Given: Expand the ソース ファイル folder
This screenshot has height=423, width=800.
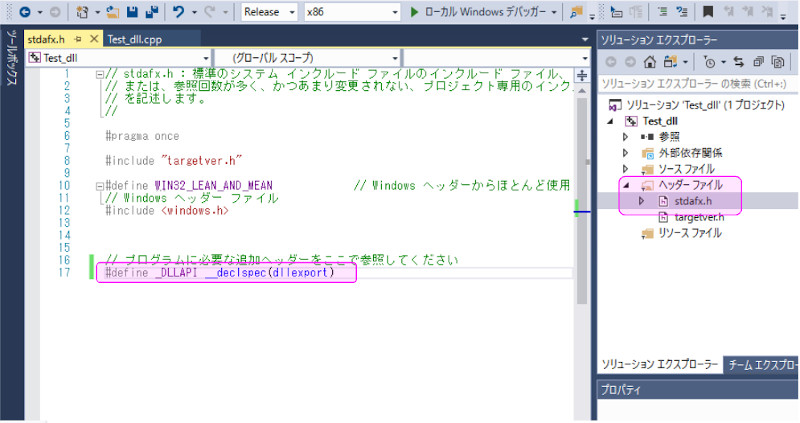Looking at the screenshot, I should click(x=626, y=169).
